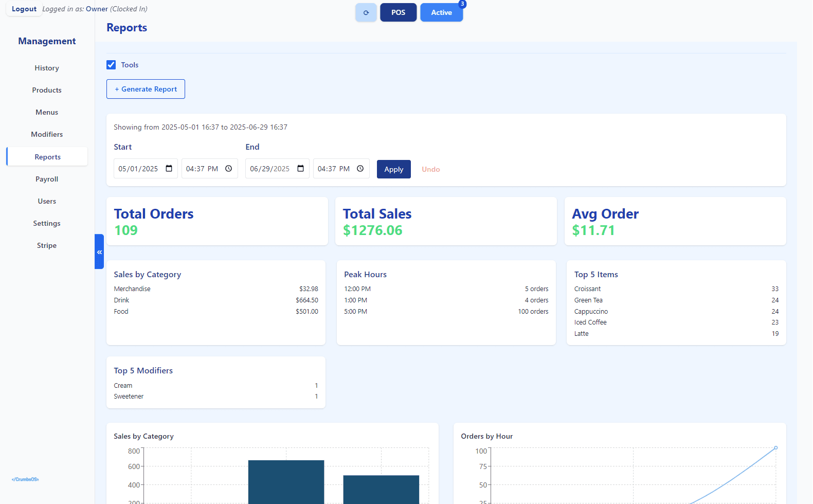
Task: Open the start time clock picker
Action: coord(229,169)
